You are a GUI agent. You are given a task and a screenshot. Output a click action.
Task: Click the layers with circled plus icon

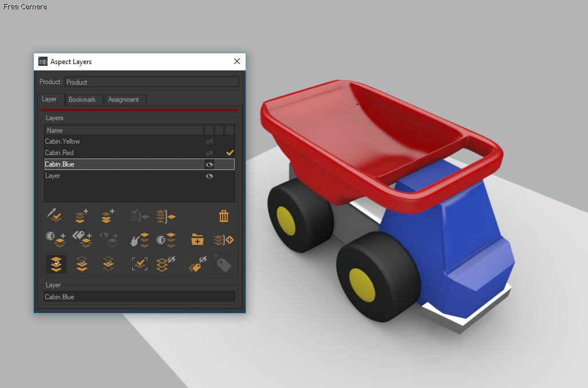click(x=224, y=239)
